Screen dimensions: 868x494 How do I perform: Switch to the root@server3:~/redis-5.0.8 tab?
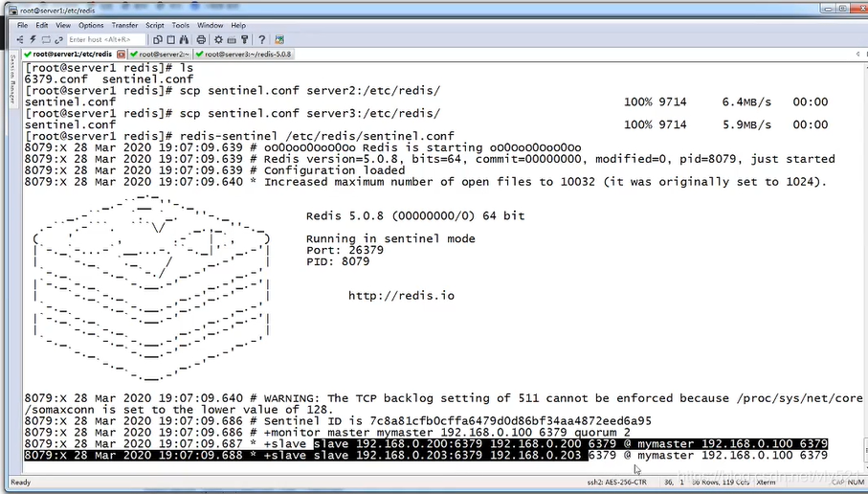click(x=243, y=55)
